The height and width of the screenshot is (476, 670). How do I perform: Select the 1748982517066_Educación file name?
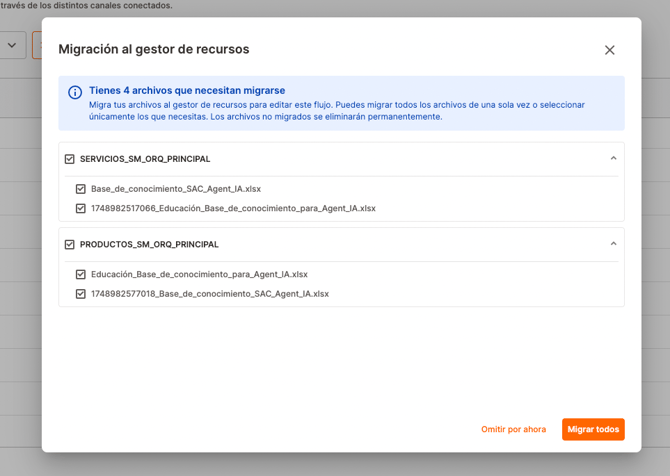(233, 209)
